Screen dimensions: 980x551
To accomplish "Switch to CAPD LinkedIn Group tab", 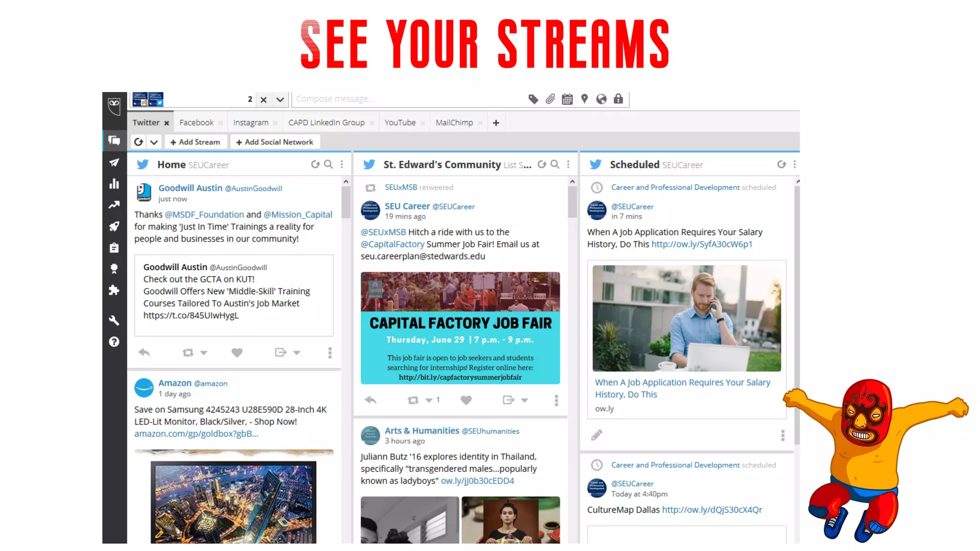I will pos(326,122).
